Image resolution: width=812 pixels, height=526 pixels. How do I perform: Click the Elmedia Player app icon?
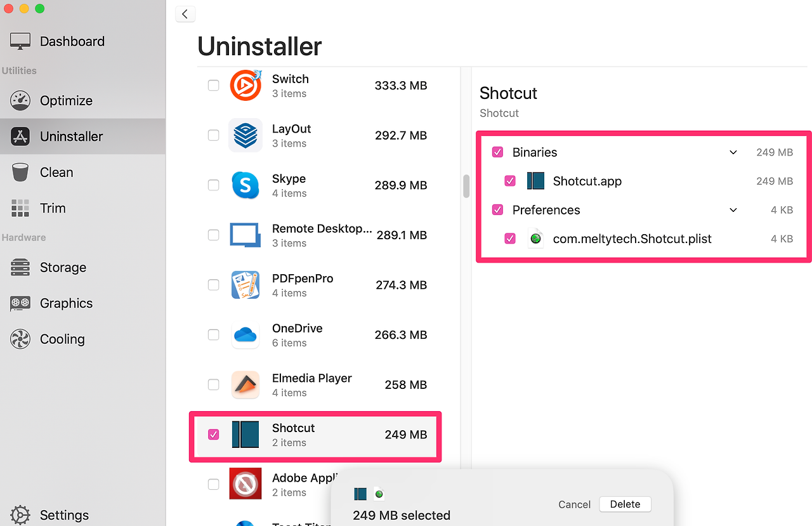click(x=246, y=385)
